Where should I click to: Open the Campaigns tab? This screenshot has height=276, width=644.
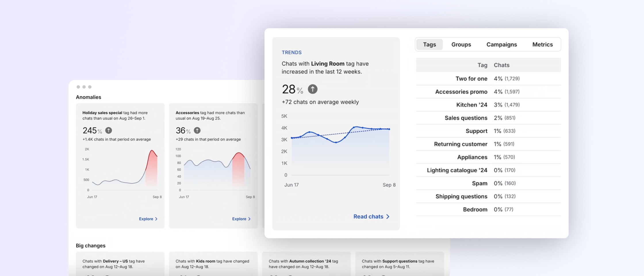(x=502, y=44)
